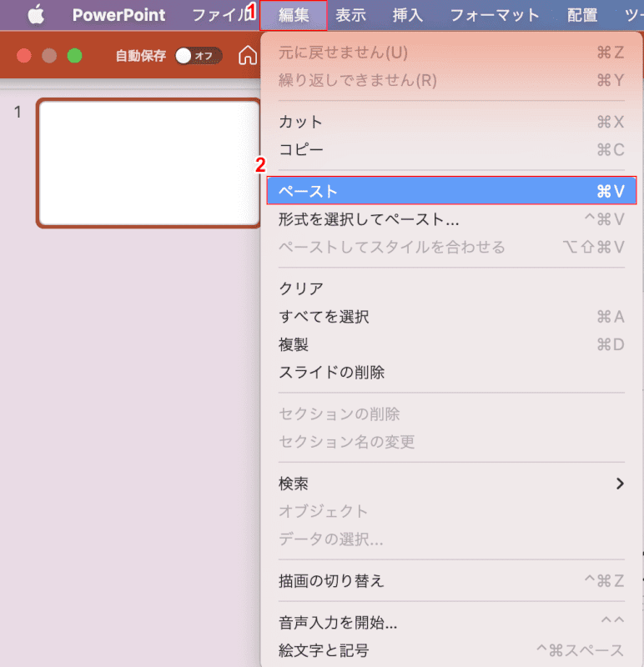Screen dimensions: 644x667
Task: Open the PowerPoint application menu
Action: coord(118,15)
